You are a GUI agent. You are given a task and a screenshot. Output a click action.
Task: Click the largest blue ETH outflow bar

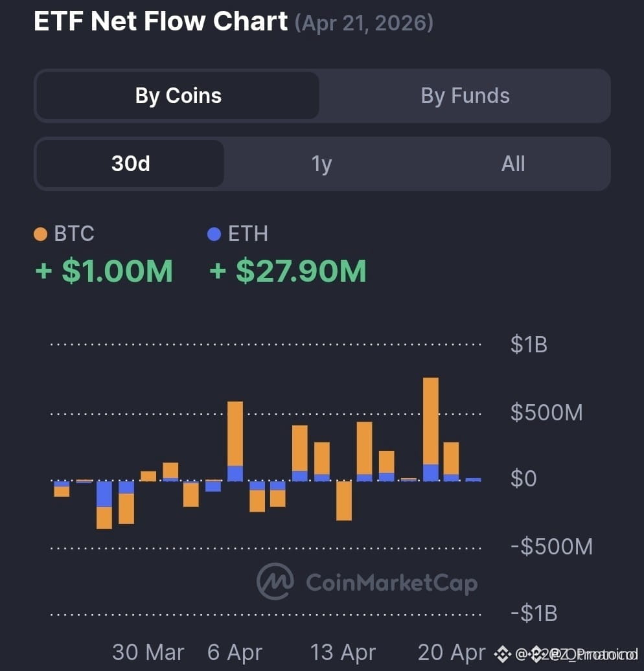tap(104, 494)
